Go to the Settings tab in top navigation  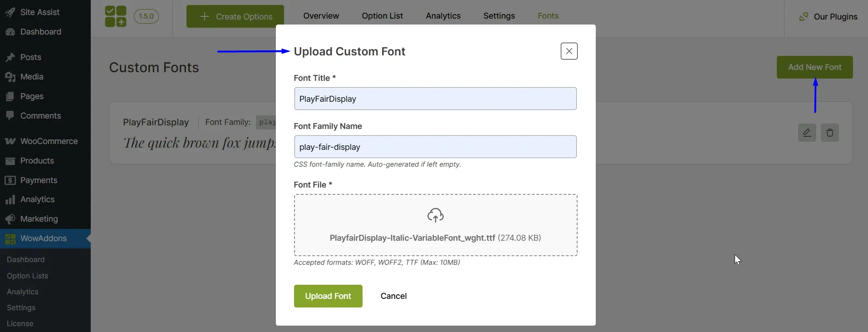pos(499,16)
